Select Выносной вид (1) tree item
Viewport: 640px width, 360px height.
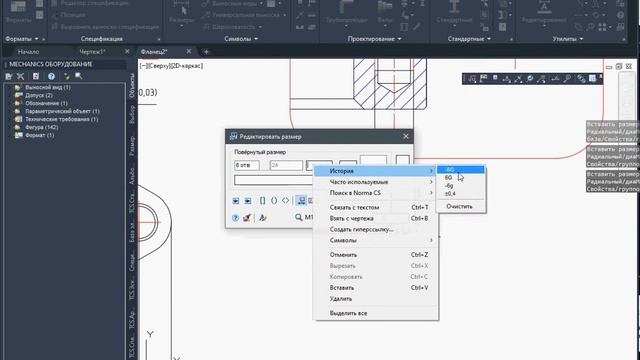tap(48, 87)
